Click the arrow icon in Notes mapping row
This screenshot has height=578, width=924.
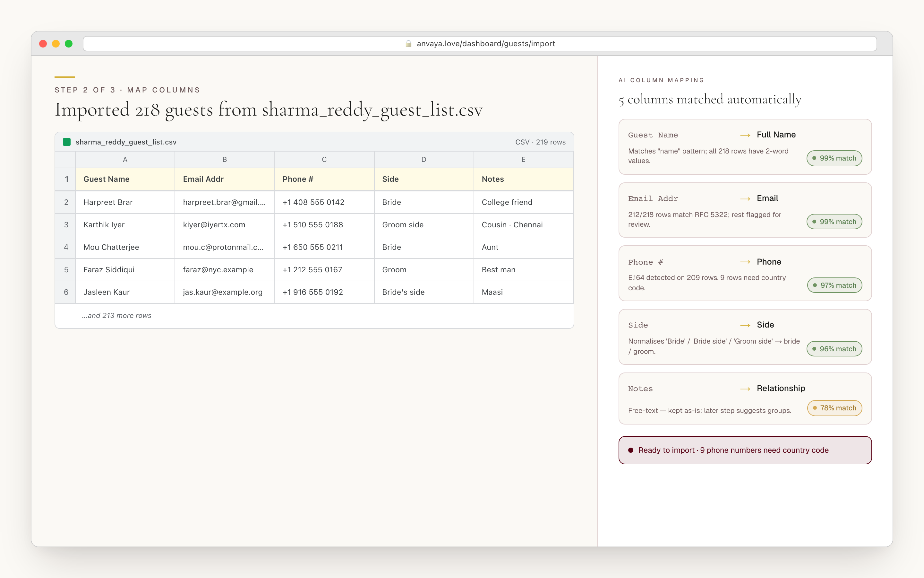click(745, 389)
